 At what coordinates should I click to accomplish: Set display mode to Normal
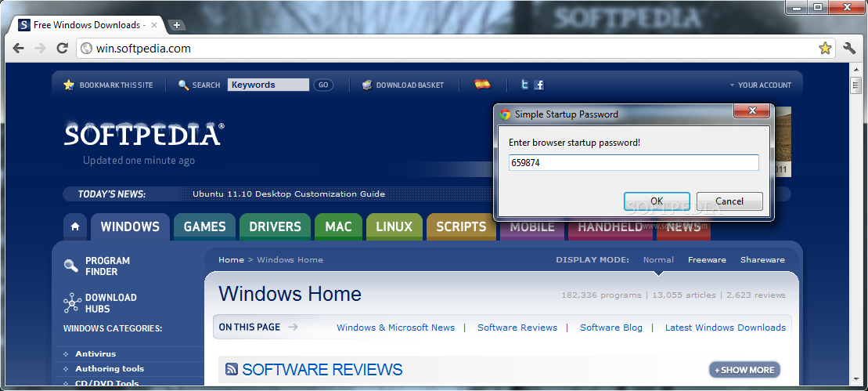658,259
